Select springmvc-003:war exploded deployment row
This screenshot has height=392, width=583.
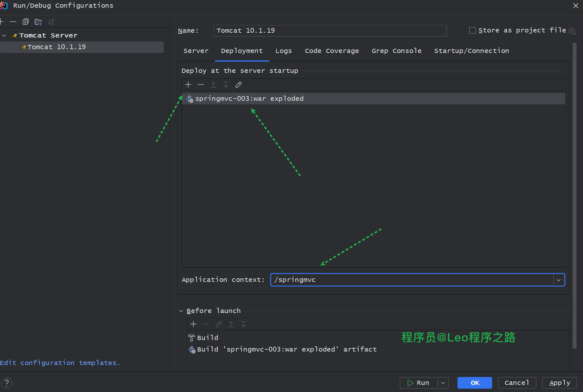(x=373, y=99)
